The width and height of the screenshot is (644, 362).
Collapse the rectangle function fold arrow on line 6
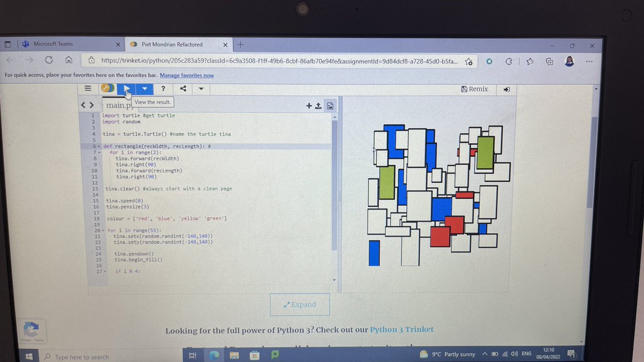coord(99,146)
